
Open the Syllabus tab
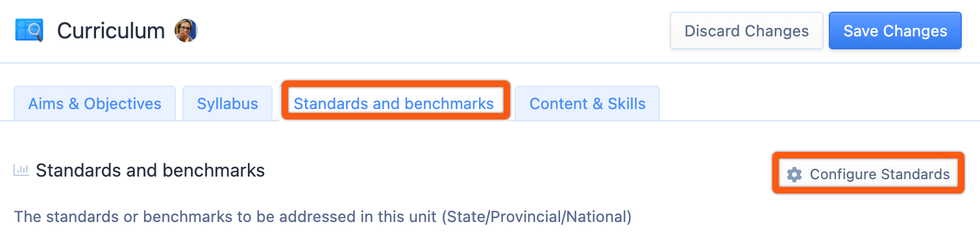pos(227,103)
